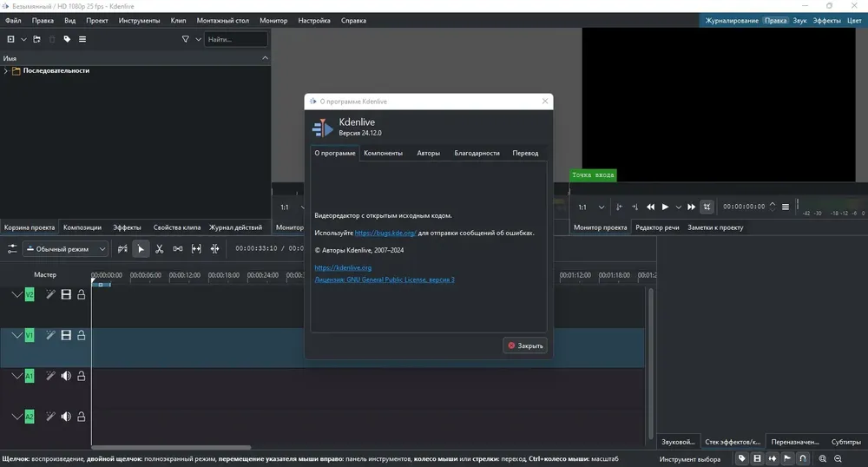The image size is (868, 467).
Task: Toggle the crop zone icon in monitor
Action: pyautogui.click(x=707, y=207)
